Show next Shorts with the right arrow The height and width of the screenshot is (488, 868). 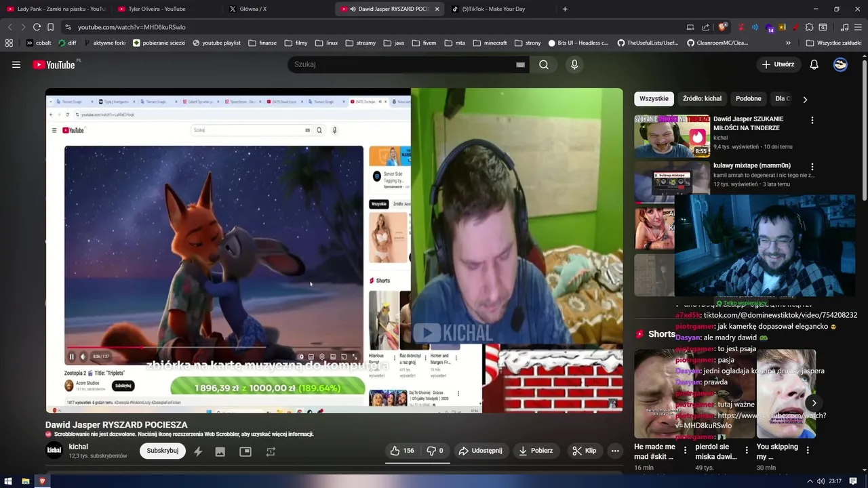pos(814,403)
